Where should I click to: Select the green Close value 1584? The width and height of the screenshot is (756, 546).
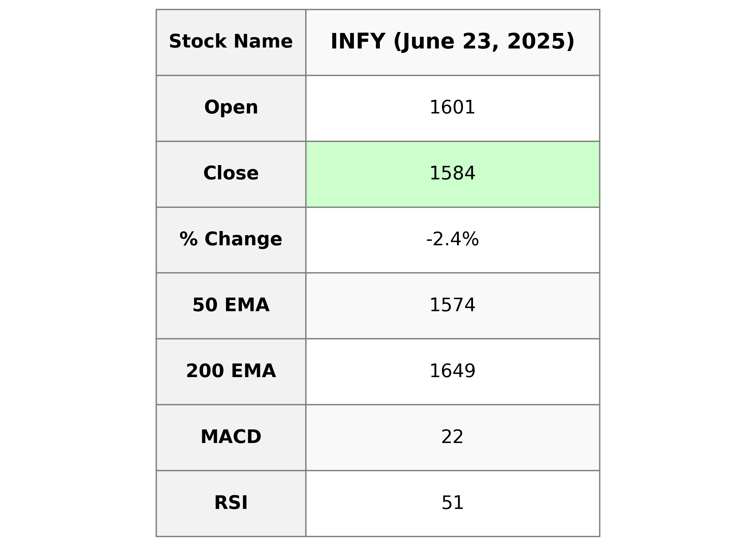453,174
